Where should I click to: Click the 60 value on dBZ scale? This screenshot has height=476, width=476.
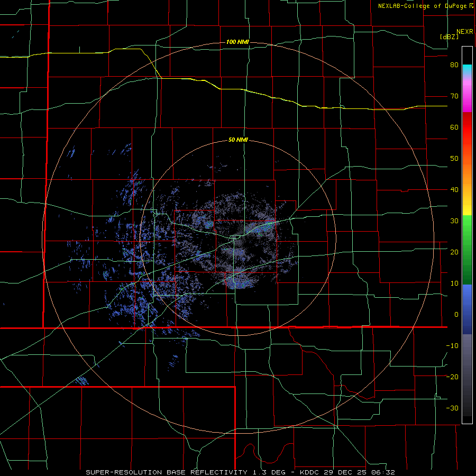coord(454,127)
